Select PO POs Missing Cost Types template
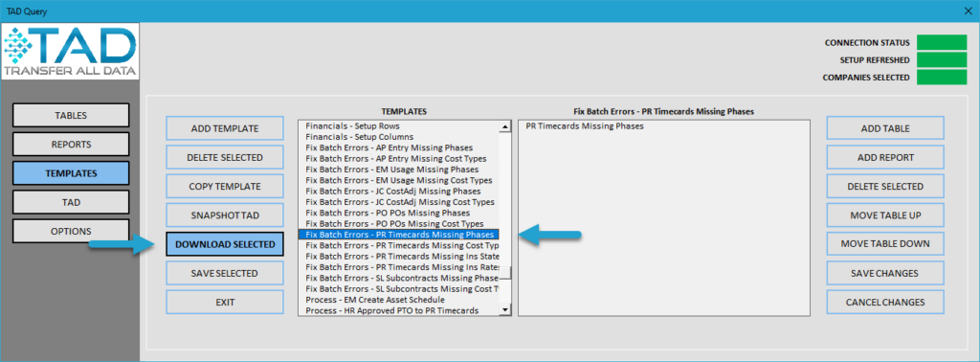The height and width of the screenshot is (362, 980). (399, 223)
